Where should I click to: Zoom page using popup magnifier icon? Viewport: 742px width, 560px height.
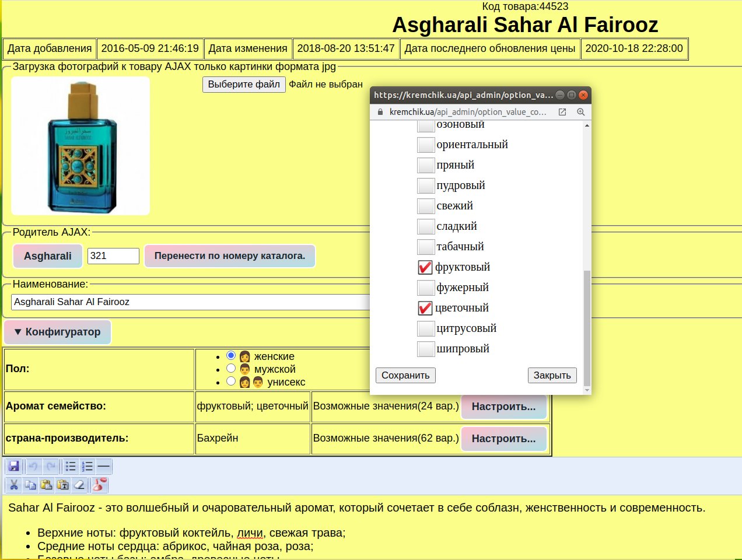tap(580, 112)
